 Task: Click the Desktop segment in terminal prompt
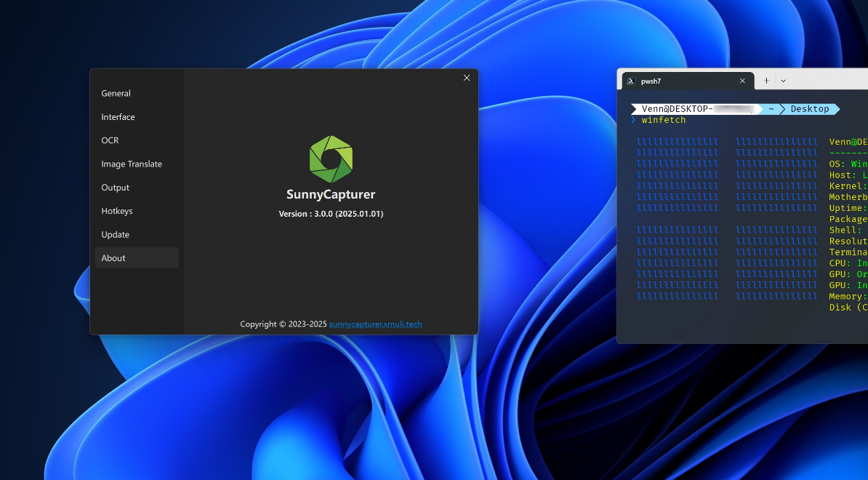(809, 109)
